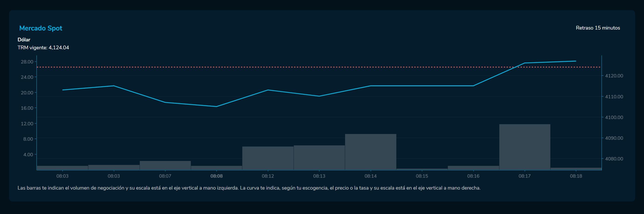Select the 08:18 time axis label

pos(576,176)
